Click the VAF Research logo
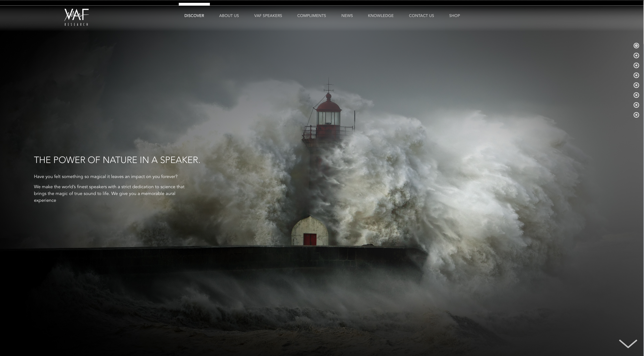The height and width of the screenshot is (356, 644). [76, 17]
